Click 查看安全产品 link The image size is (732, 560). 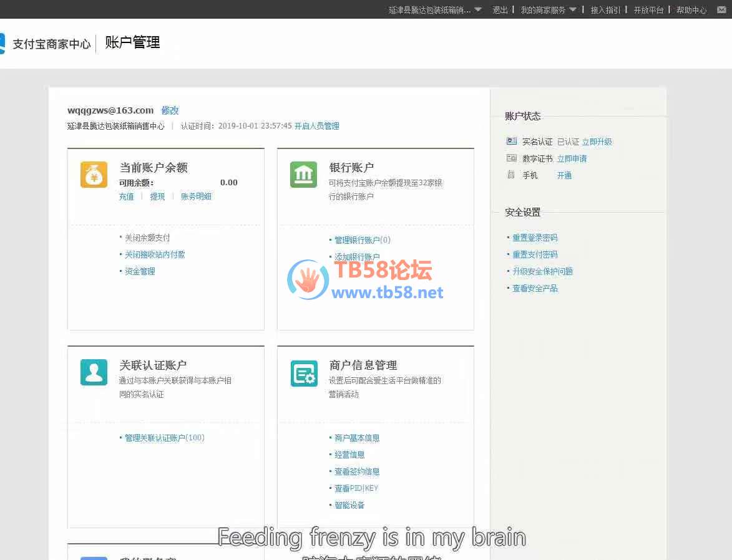[535, 288]
